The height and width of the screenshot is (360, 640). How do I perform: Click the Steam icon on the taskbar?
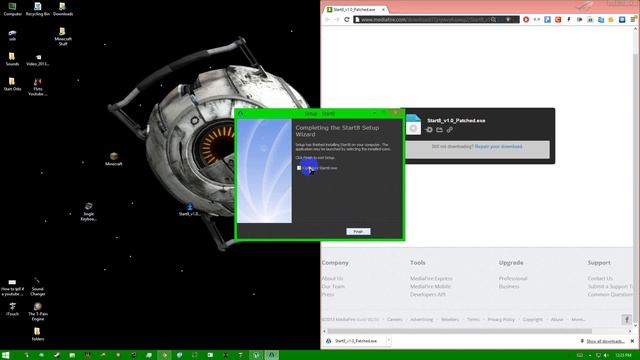57,355
